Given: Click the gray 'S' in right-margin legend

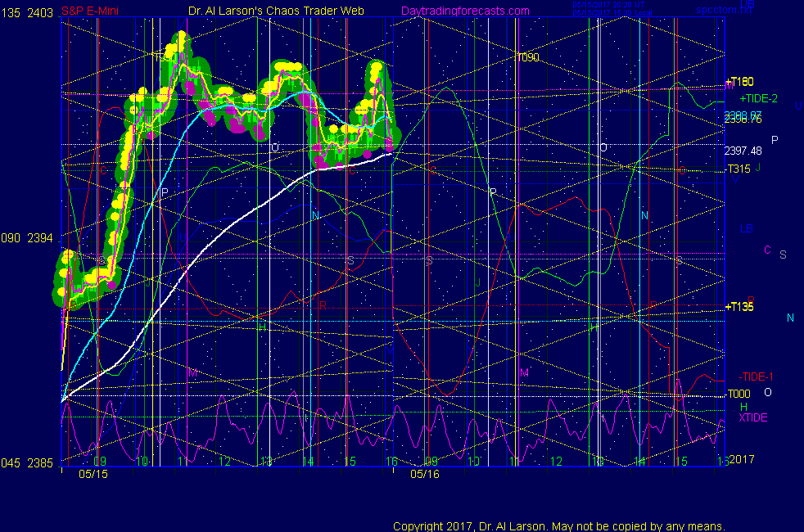Looking at the screenshot, I should 783,255.
